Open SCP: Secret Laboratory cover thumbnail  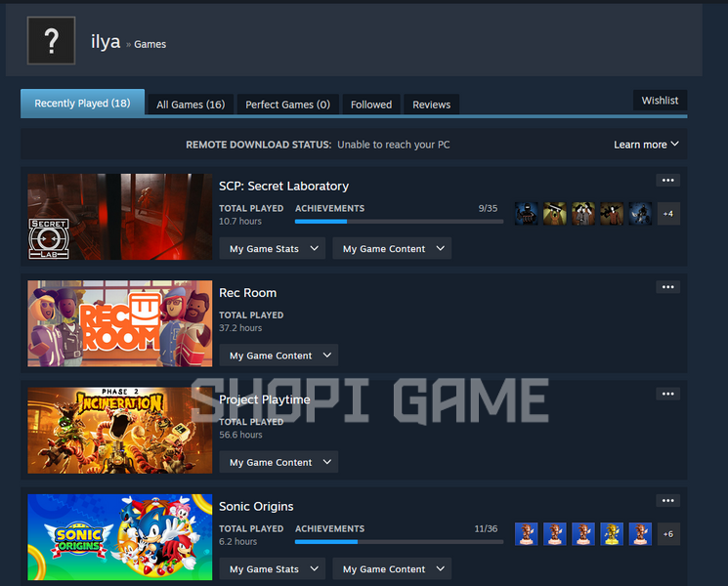[120, 217]
